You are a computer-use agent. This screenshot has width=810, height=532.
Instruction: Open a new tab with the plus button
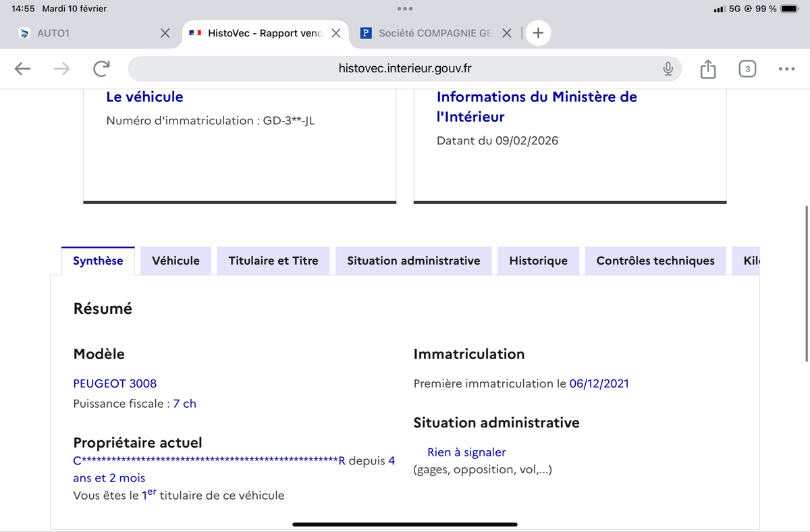[538, 32]
